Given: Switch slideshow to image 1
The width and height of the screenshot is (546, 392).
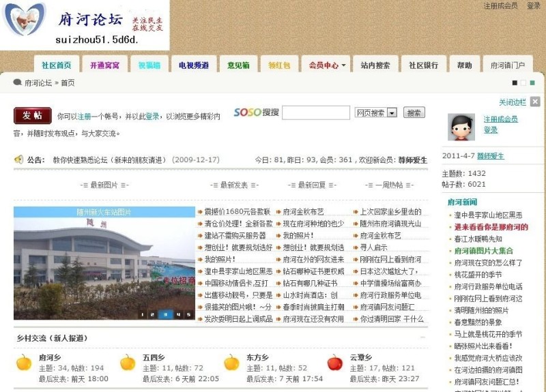Looking at the screenshot, I should (x=142, y=314).
